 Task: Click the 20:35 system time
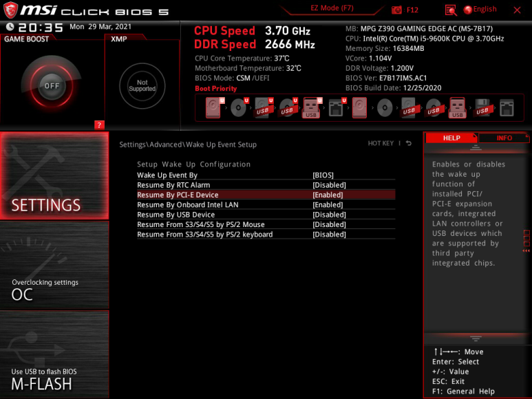tap(41, 28)
